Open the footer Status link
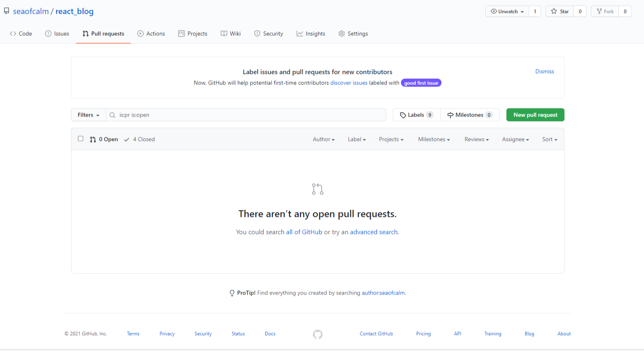 pos(238,334)
